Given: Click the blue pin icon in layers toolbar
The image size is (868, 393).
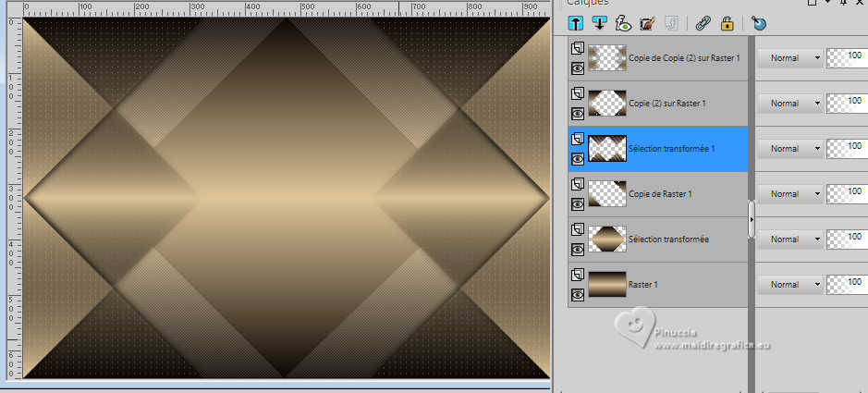Looking at the screenshot, I should coord(760,24).
